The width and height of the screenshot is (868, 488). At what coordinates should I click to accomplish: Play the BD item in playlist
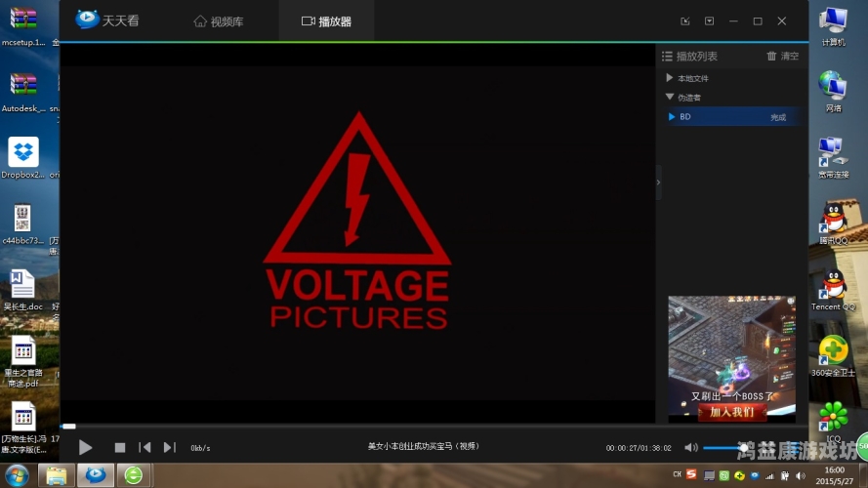[685, 117]
